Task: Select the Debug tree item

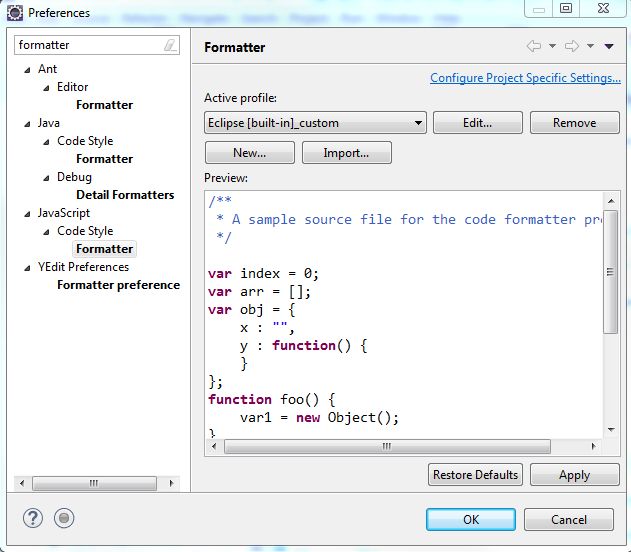Action: (x=74, y=177)
